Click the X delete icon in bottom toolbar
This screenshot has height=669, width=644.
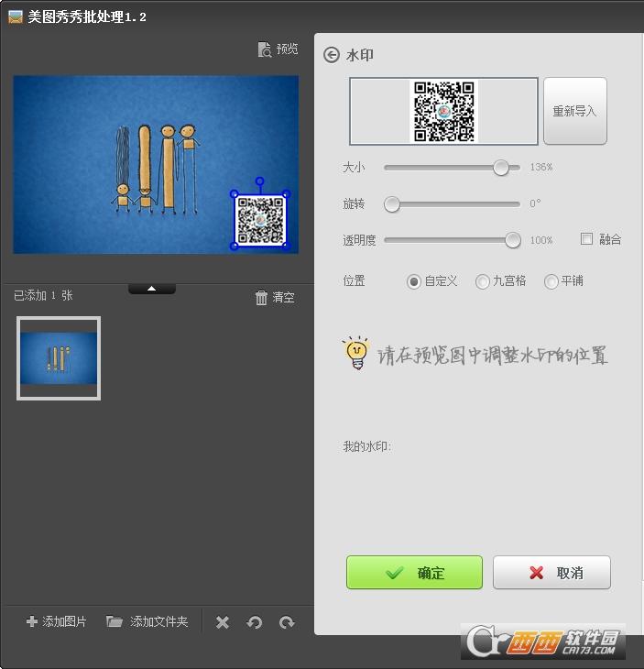pos(223,622)
